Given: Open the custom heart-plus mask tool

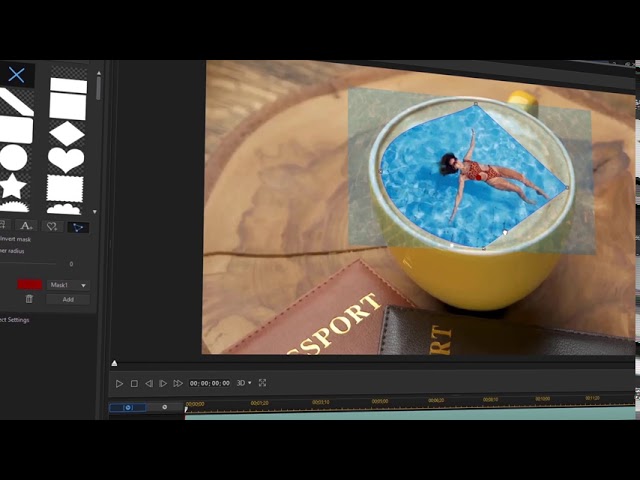Looking at the screenshot, I should [x=52, y=226].
